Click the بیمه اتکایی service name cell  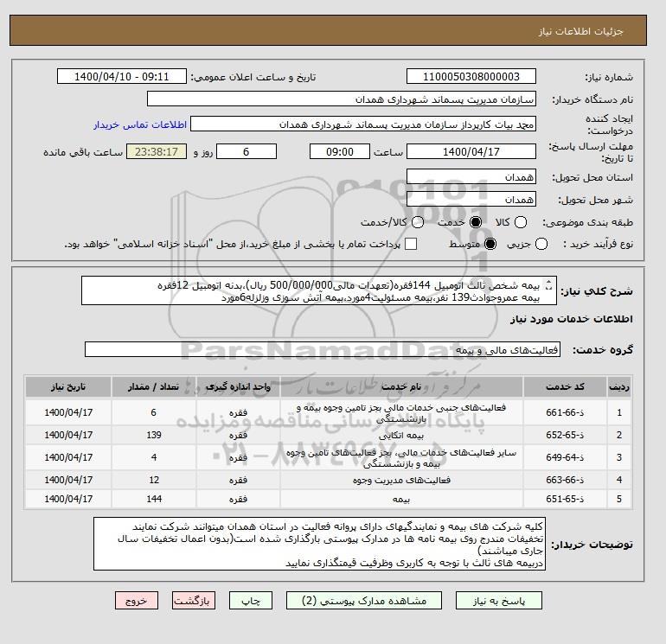401,435
